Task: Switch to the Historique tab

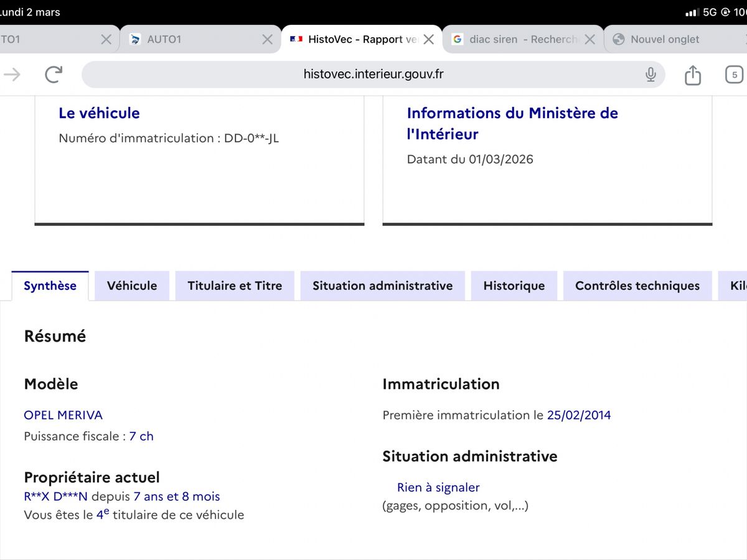Action: click(514, 286)
